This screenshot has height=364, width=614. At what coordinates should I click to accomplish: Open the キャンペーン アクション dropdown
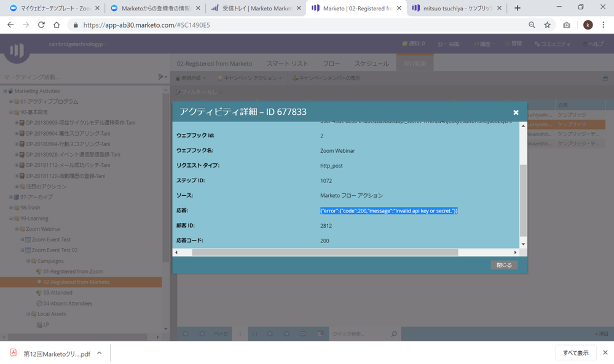[x=250, y=78]
